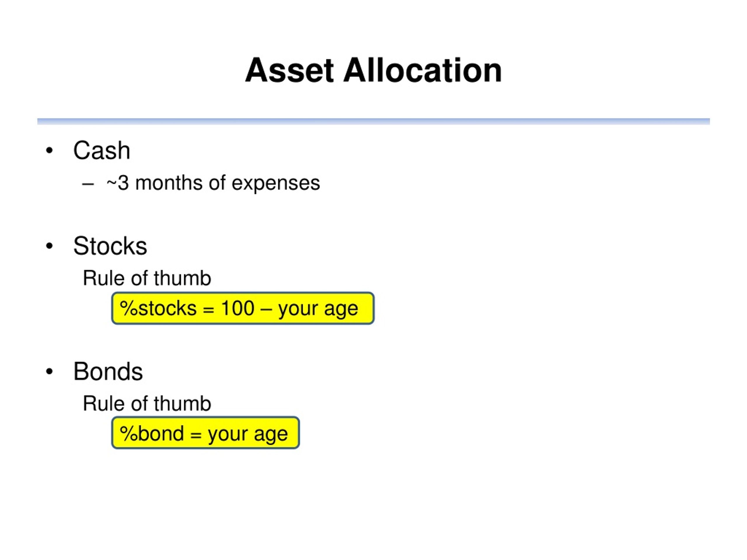747x560 pixels.
Task: Select the yellow %bond formula box
Action: click(x=206, y=433)
